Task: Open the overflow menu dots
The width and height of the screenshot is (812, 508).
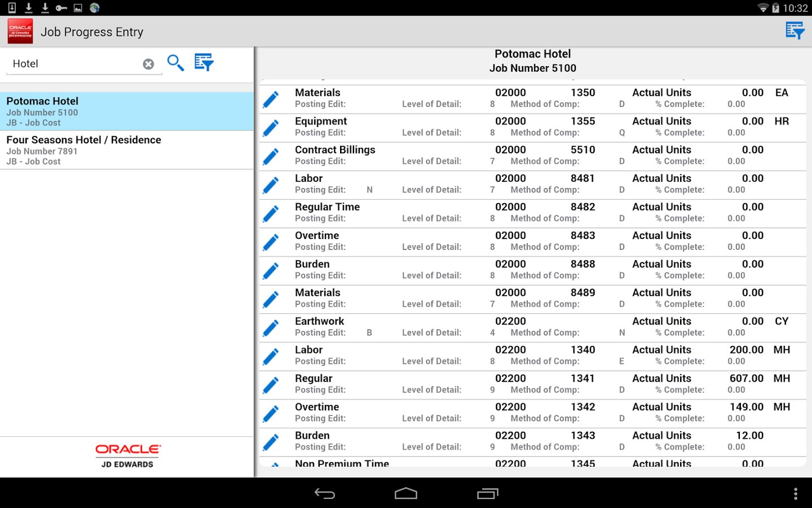Action: tap(796, 493)
